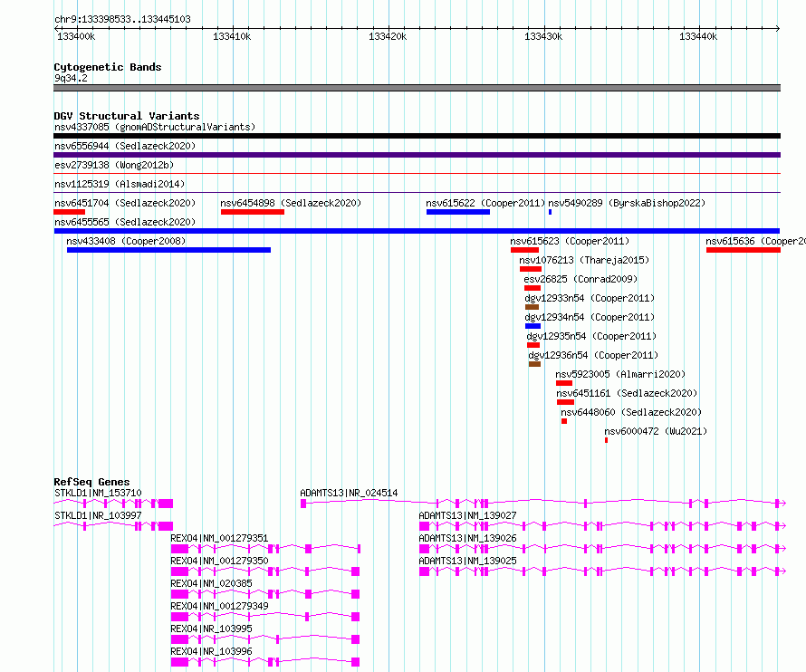Click the gray 9q34.2 band bar
The image size is (806, 672).
[x=417, y=88]
